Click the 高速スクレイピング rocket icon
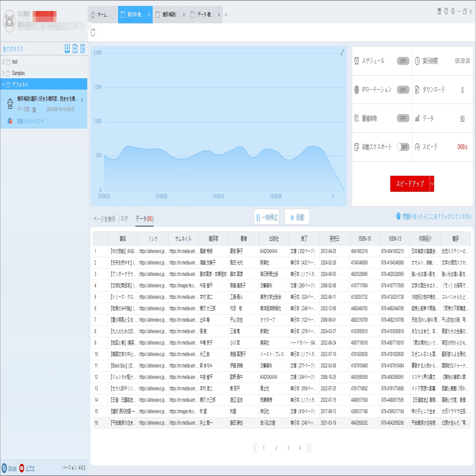This screenshot has width=476, height=476. pyautogui.click(x=11, y=121)
